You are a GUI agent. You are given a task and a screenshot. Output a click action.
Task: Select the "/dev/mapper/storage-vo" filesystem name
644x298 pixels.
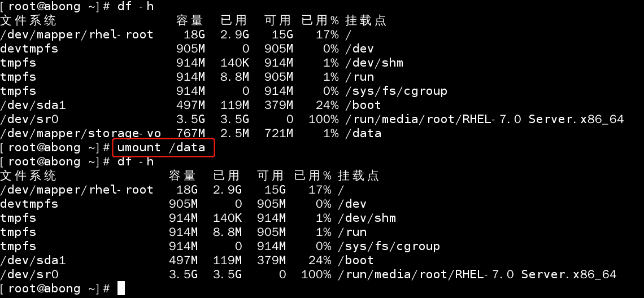pyautogui.click(x=80, y=133)
